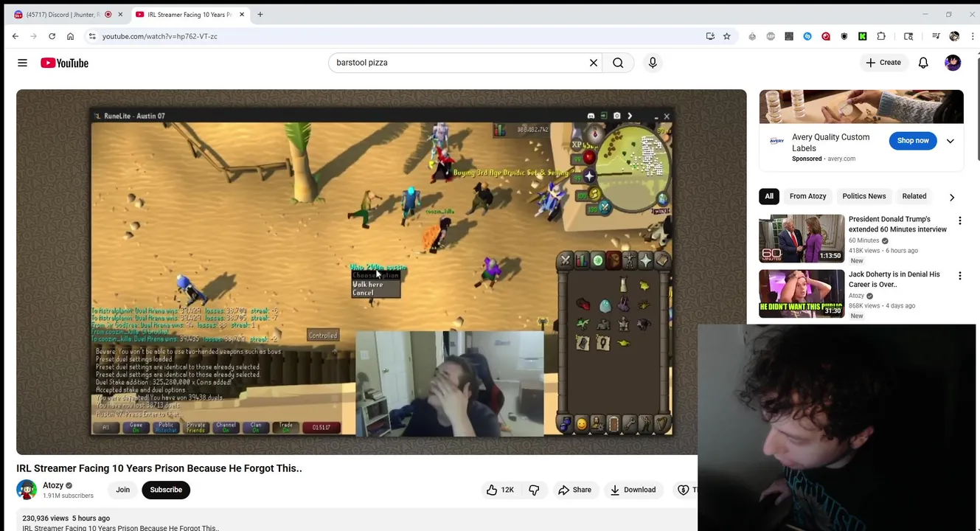
Task: Open the Trump 60 Minutes interview thumbnail
Action: tap(802, 238)
